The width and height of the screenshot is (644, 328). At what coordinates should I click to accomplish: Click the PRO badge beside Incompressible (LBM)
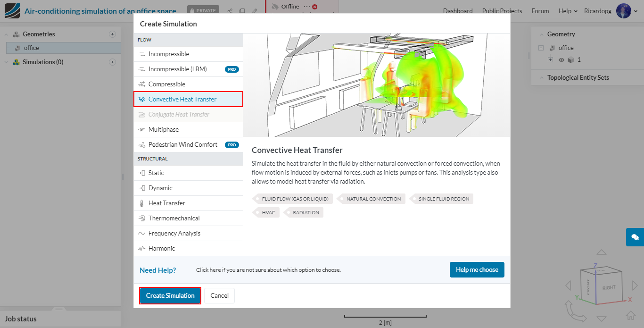(x=232, y=69)
